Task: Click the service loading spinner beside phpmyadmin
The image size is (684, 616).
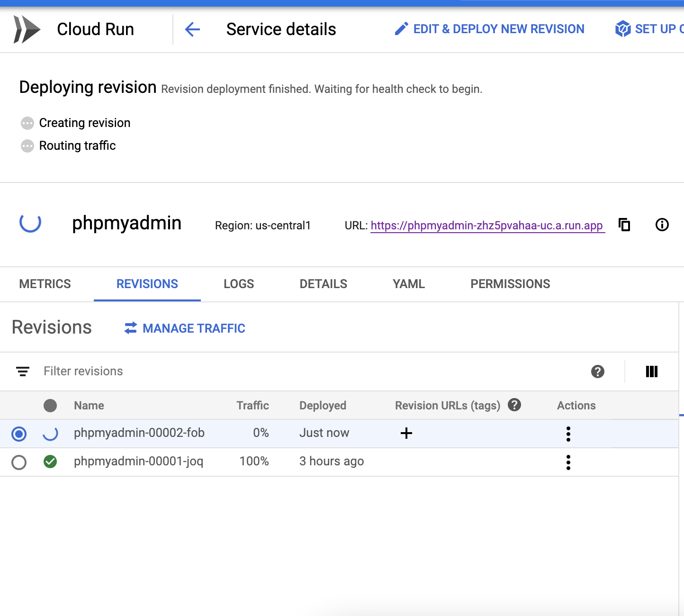Action: point(30,223)
